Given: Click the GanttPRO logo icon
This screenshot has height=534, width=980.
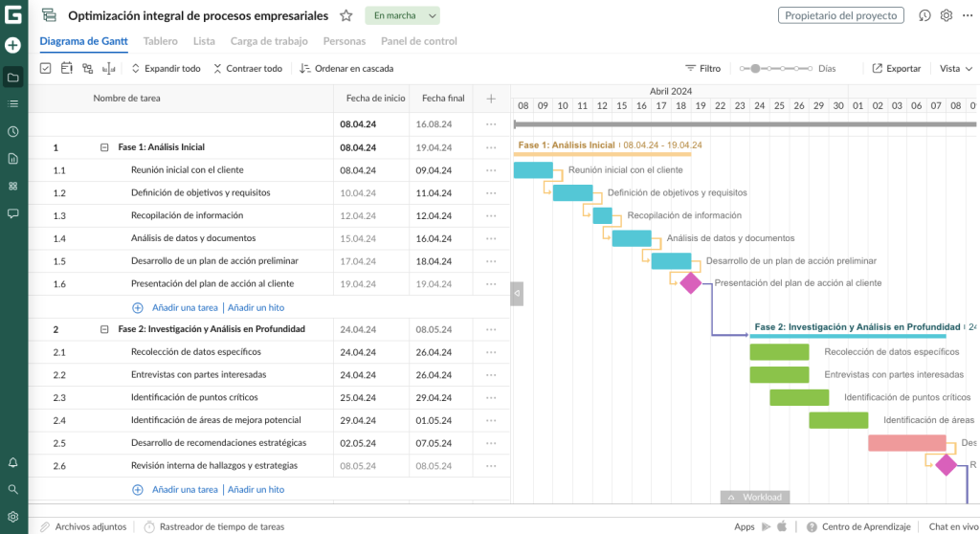Looking at the screenshot, I should (x=13, y=14).
